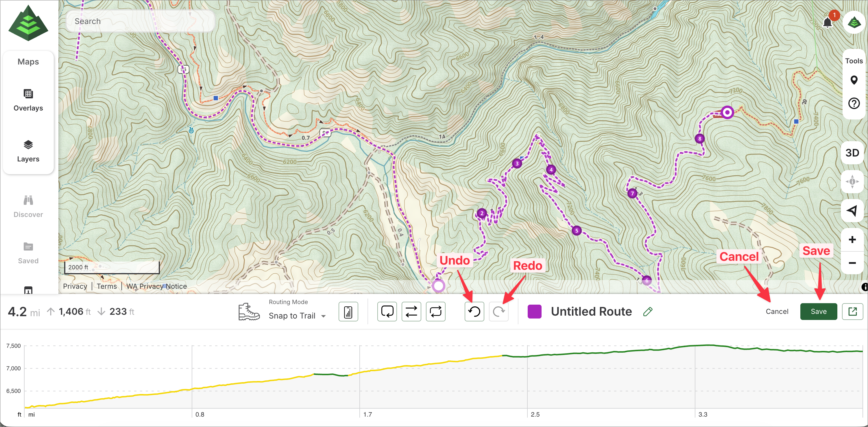Click the purple route color swatch
Screen dimensions: 868x427
(x=534, y=311)
